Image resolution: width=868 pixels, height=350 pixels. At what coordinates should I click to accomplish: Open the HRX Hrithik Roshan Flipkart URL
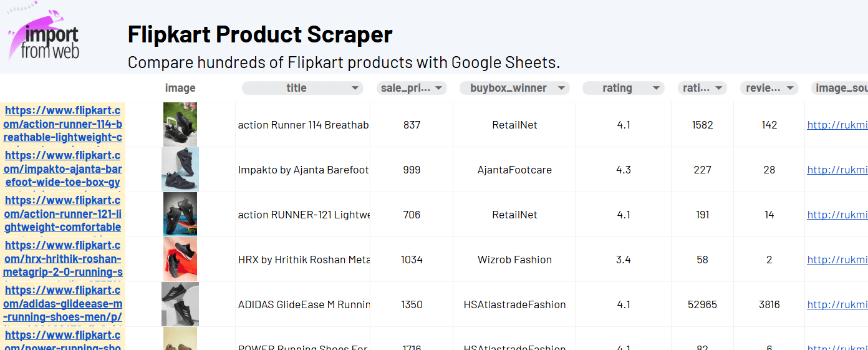point(62,259)
